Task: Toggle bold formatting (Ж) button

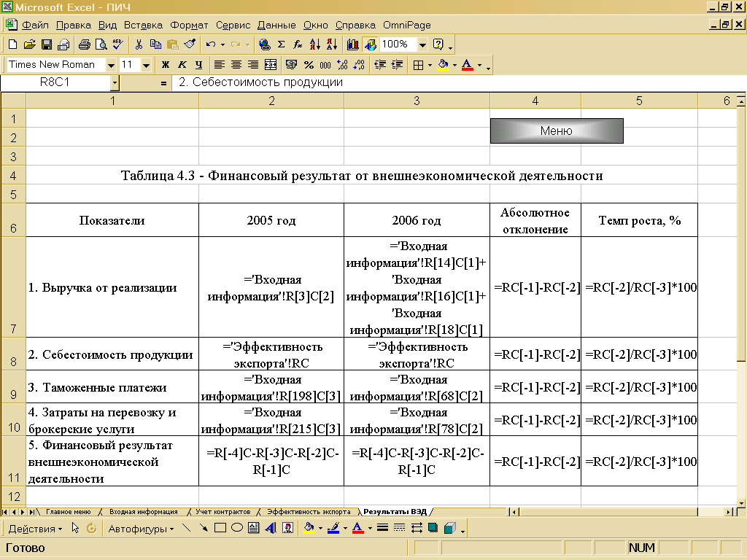Action: [166, 65]
